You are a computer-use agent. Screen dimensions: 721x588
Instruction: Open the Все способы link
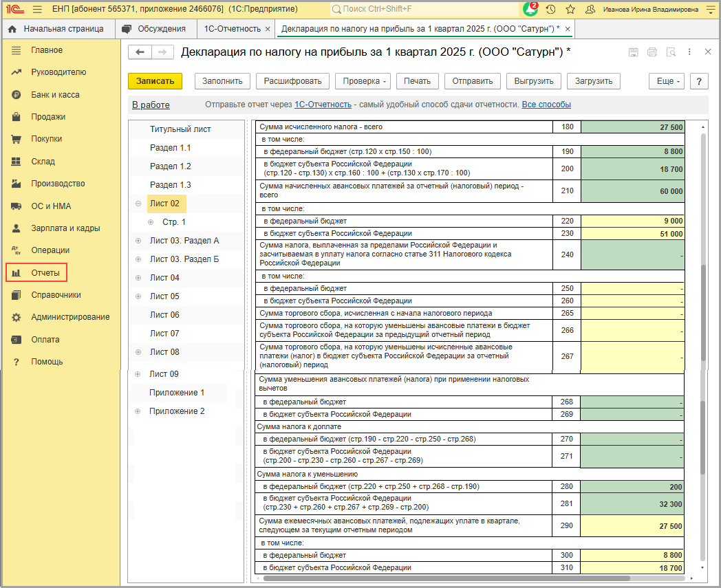coord(546,105)
